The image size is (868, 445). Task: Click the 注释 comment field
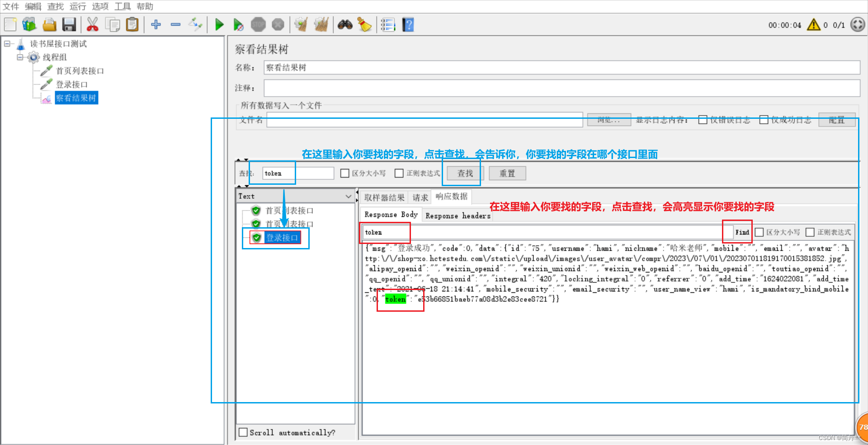(561, 88)
